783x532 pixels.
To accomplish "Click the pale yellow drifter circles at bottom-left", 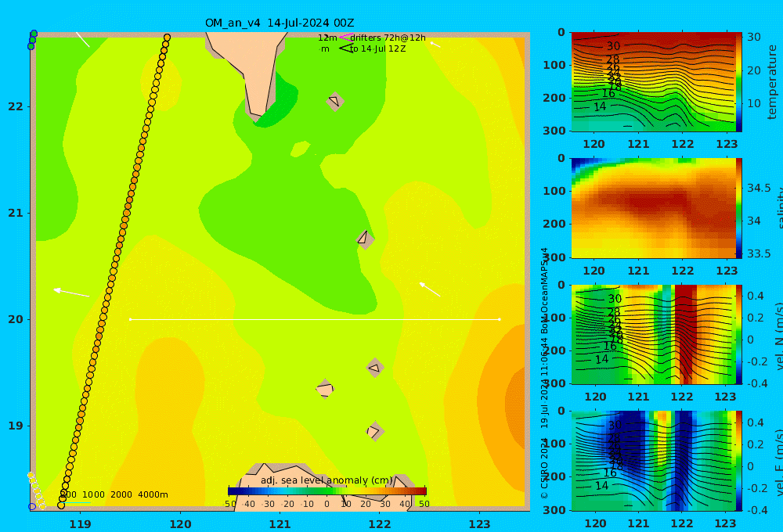I will click(x=37, y=491).
